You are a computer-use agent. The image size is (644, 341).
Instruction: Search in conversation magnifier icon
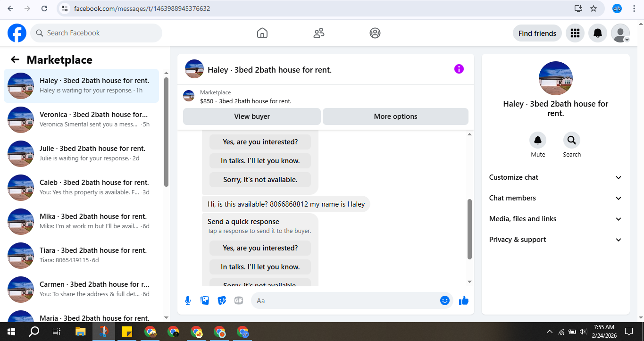(572, 140)
